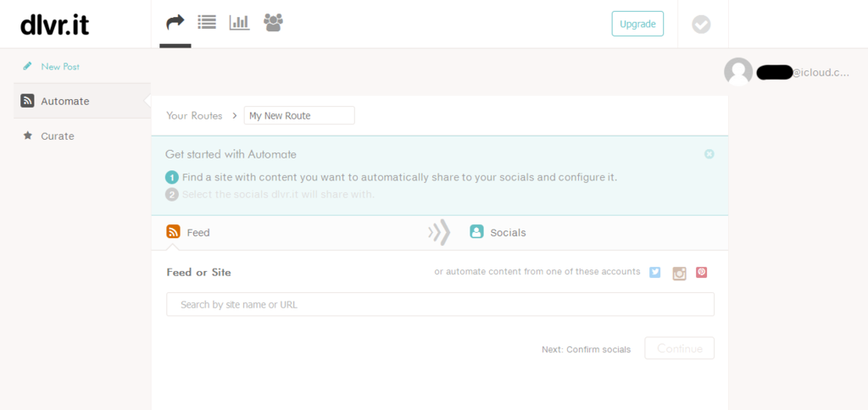Choose the Pinterest account icon
This screenshot has width=868, height=410.
click(702, 273)
